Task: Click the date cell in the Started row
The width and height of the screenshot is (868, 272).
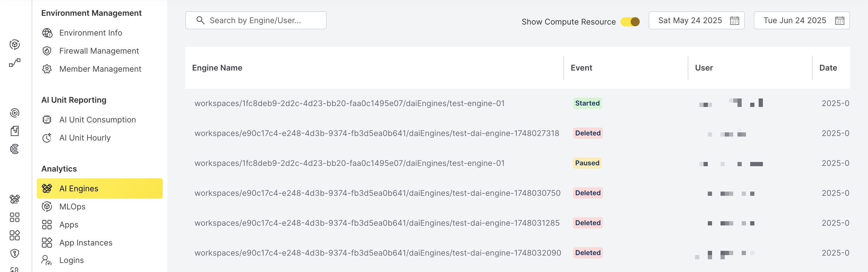Action: 835,103
